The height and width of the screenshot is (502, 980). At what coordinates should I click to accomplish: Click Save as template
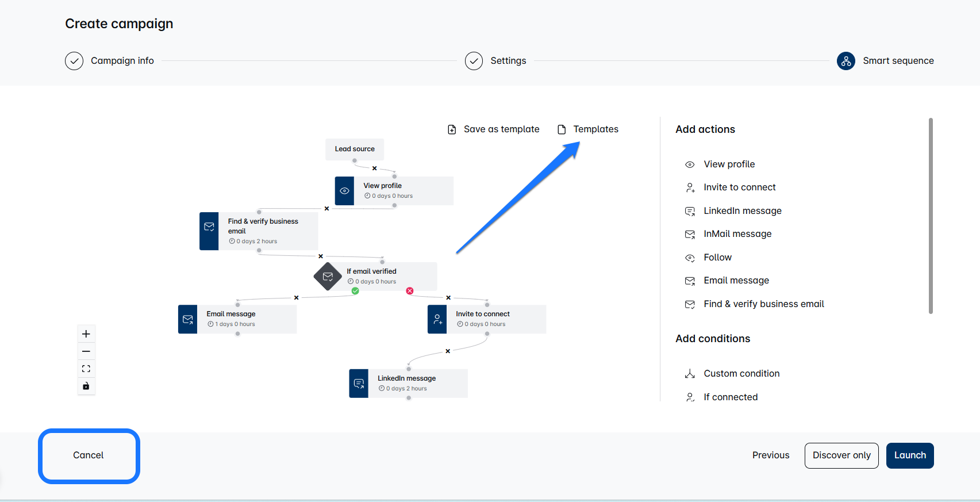point(494,129)
